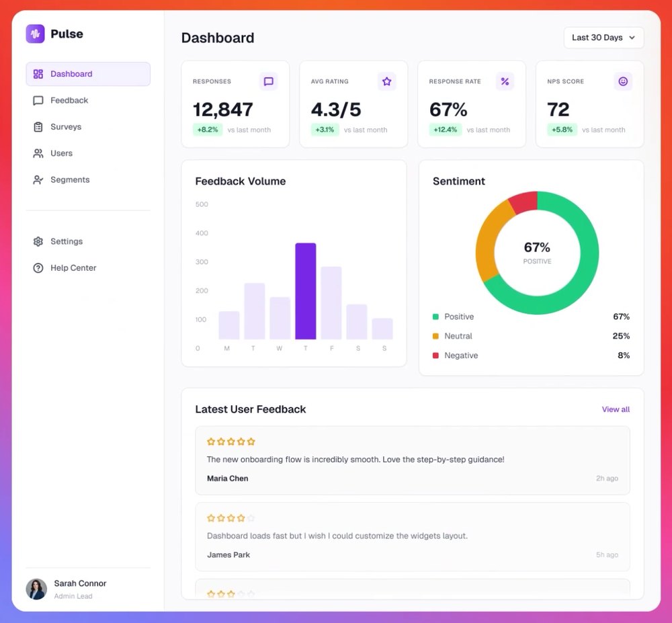
Task: Click the Avg Rating star icon
Action: tap(386, 81)
